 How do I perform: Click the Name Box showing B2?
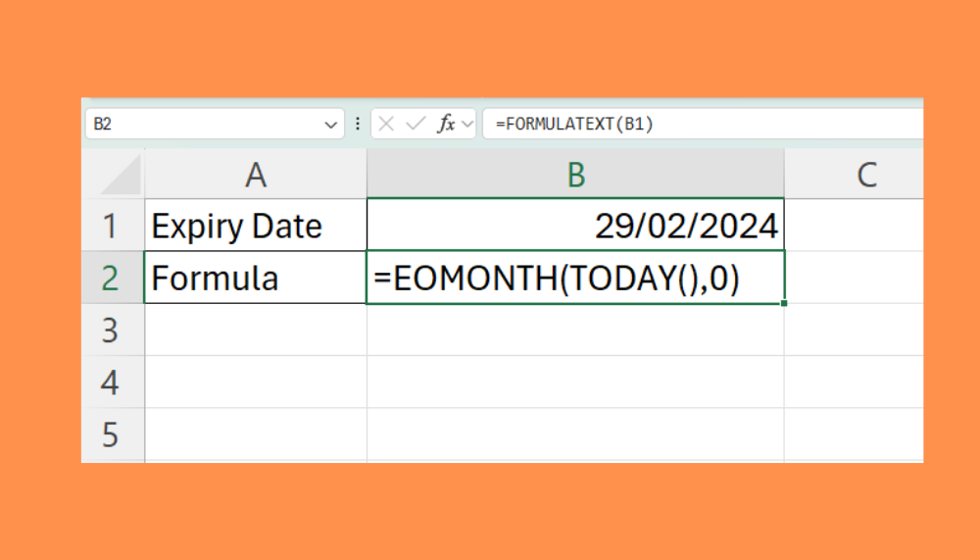click(206, 125)
